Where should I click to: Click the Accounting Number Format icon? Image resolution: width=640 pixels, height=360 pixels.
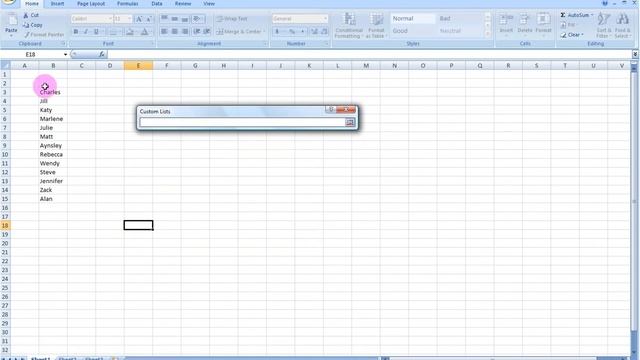(277, 31)
